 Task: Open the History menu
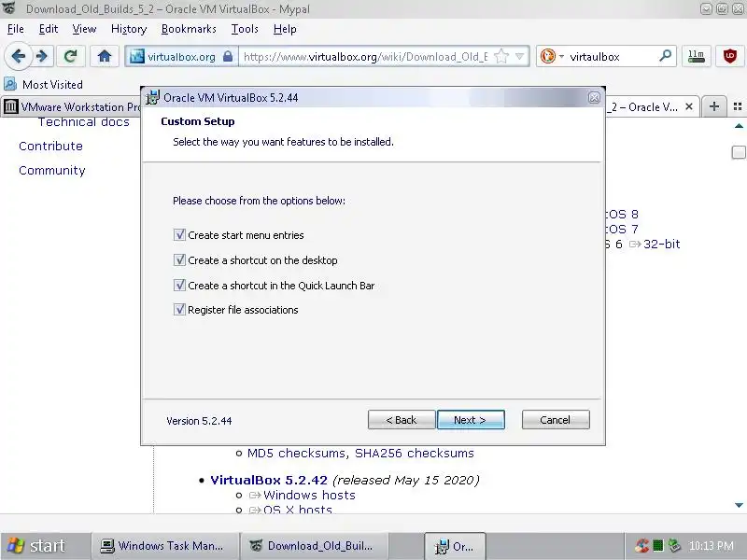(129, 29)
